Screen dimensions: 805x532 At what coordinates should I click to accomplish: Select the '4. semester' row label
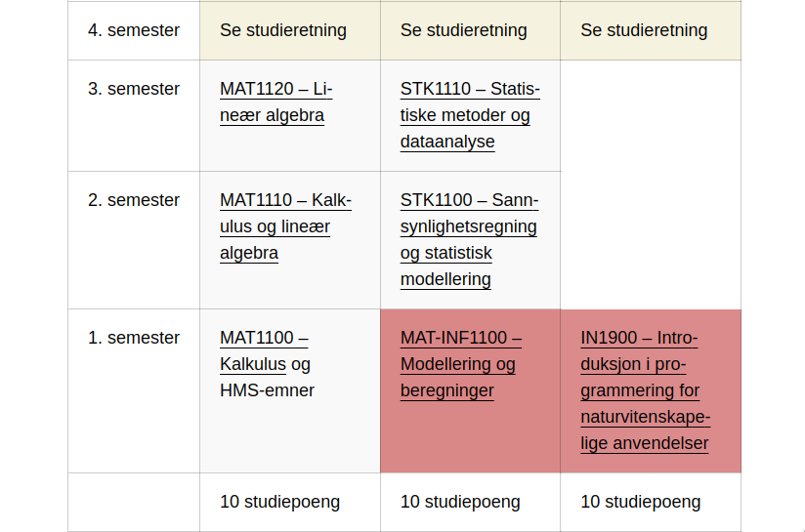pyautogui.click(x=134, y=30)
